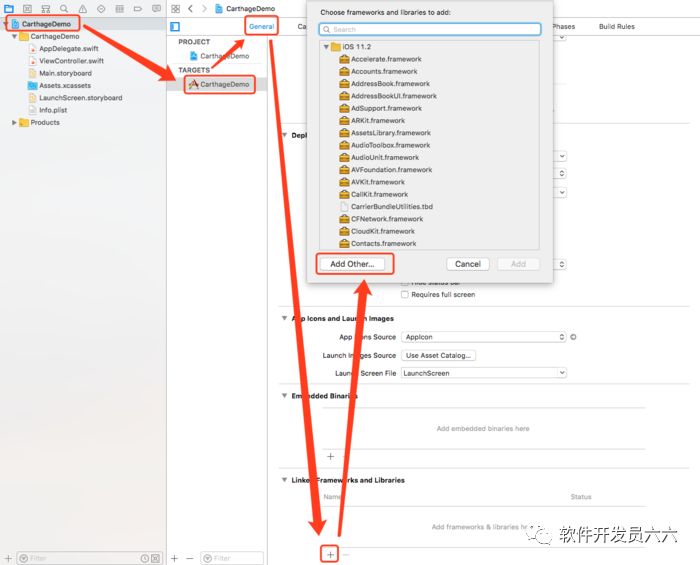Open the Find navigator magnifier icon
Viewport: 700px width, 565px height.
pyautogui.click(x=64, y=8)
